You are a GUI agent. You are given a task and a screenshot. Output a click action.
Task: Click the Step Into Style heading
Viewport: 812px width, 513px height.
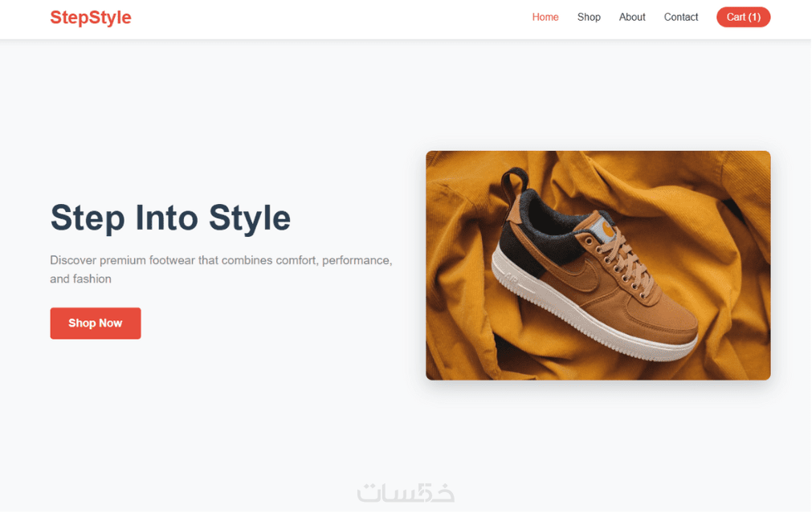170,218
